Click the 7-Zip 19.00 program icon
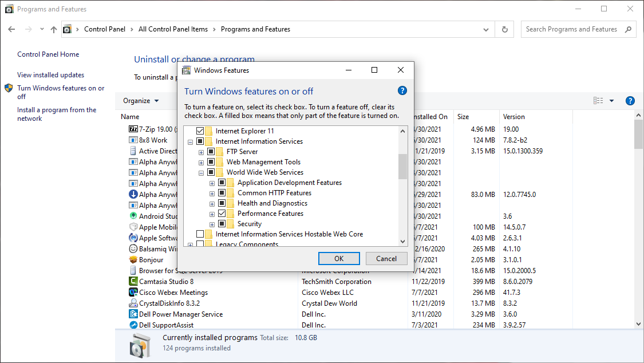 click(133, 129)
